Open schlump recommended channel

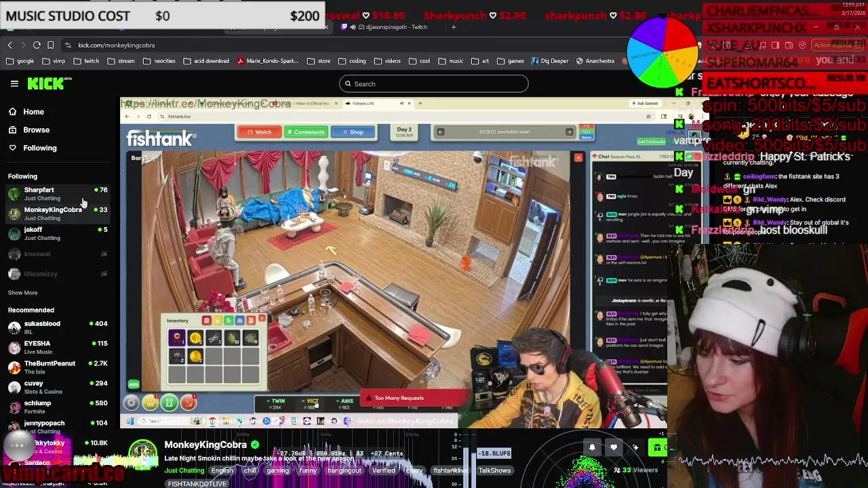coord(58,407)
